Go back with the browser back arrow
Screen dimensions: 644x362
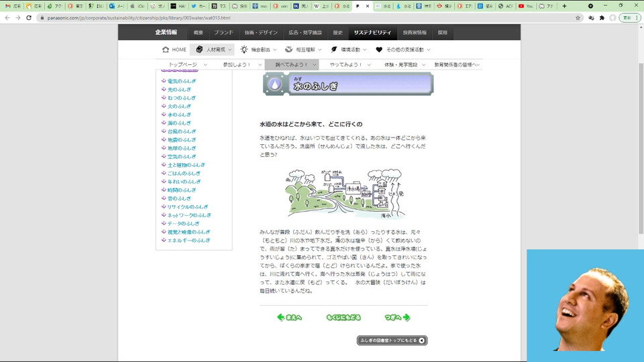point(7,17)
